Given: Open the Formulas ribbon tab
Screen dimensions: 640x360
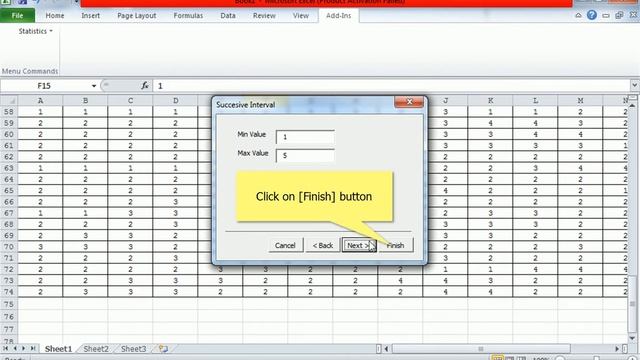Looking at the screenshot, I should click(x=188, y=16).
